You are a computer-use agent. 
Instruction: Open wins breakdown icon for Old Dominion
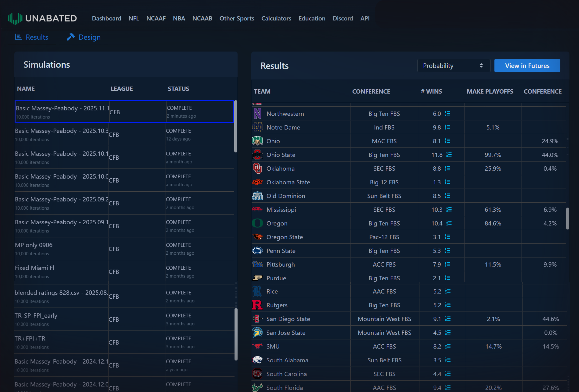(447, 196)
